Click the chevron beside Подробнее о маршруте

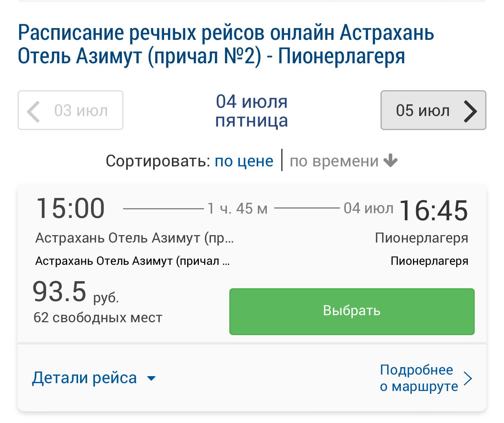click(468, 378)
